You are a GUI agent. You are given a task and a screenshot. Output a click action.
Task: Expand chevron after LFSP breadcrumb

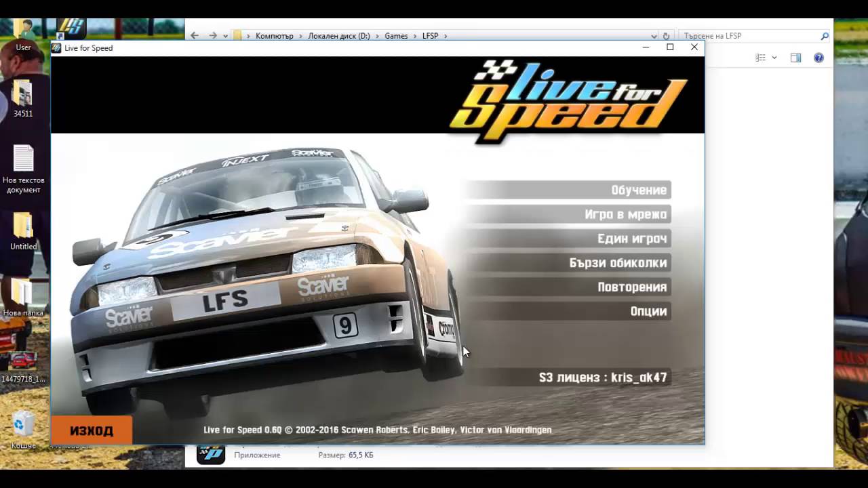446,36
